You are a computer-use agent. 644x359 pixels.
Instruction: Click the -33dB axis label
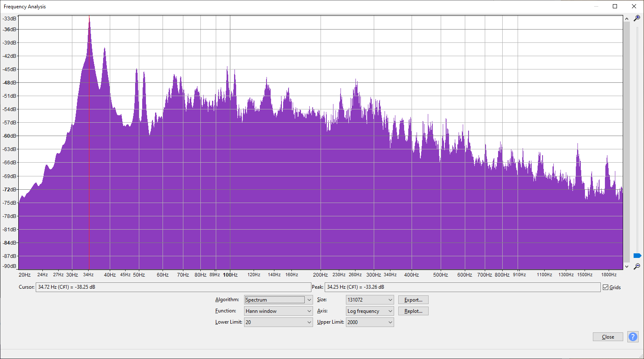point(10,19)
